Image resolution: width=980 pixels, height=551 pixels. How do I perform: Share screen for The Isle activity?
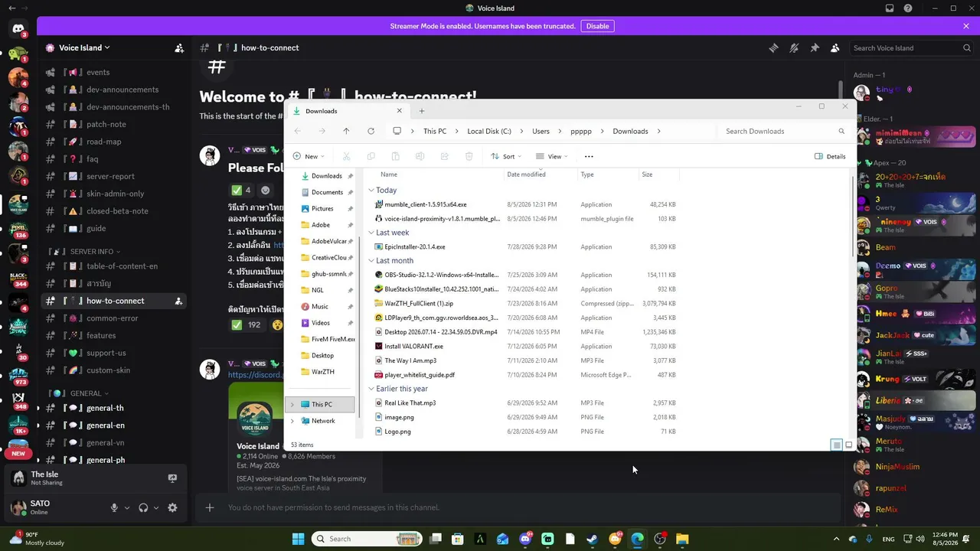pos(172,478)
